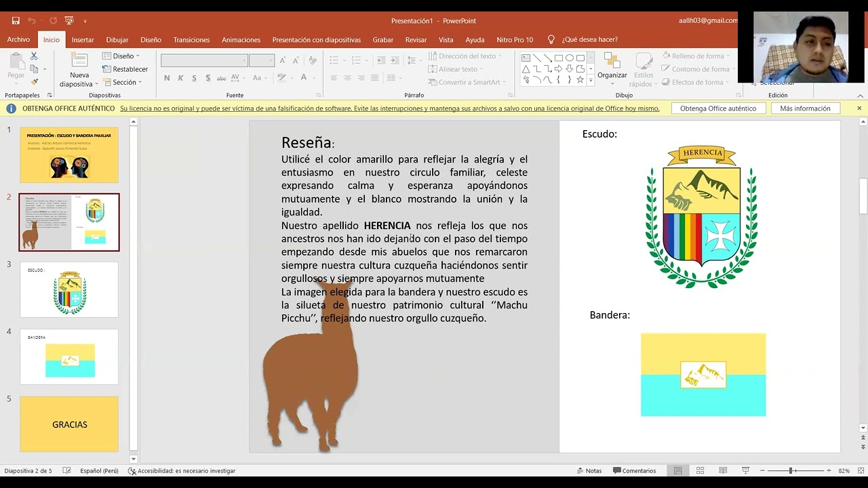Image resolution: width=868 pixels, height=488 pixels.
Task: Switch to the Animaciones tab
Action: point(241,39)
